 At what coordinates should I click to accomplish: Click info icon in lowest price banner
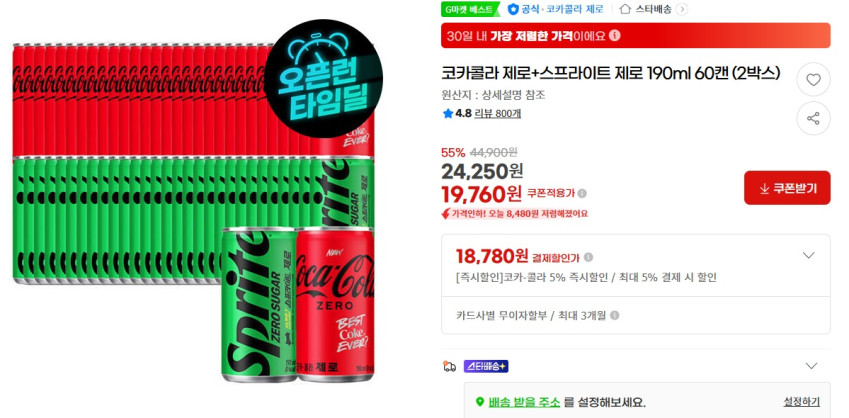(x=615, y=36)
